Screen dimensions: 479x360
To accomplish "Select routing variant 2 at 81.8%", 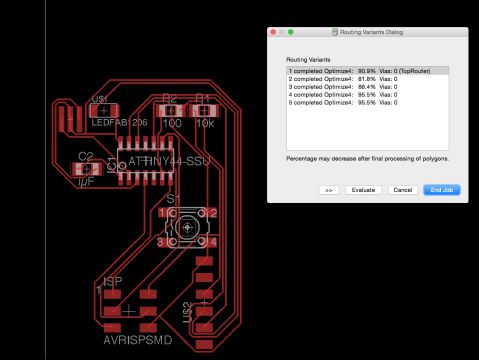I will (367, 79).
